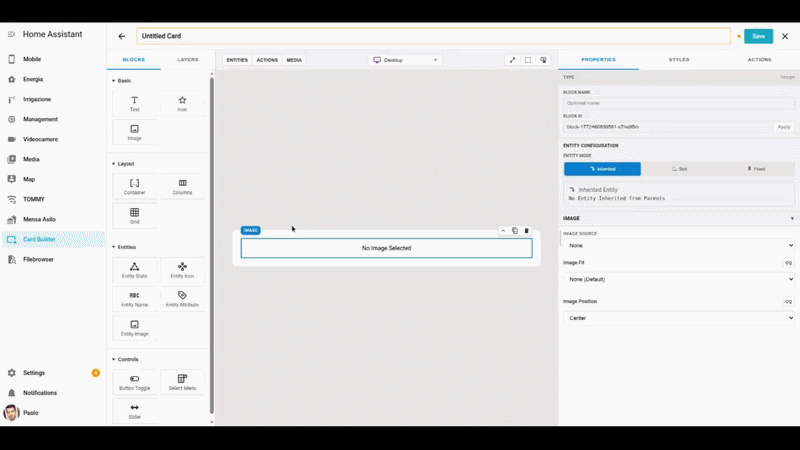The height and width of the screenshot is (450, 800).
Task: Select Slot entity mode
Action: coord(679,169)
